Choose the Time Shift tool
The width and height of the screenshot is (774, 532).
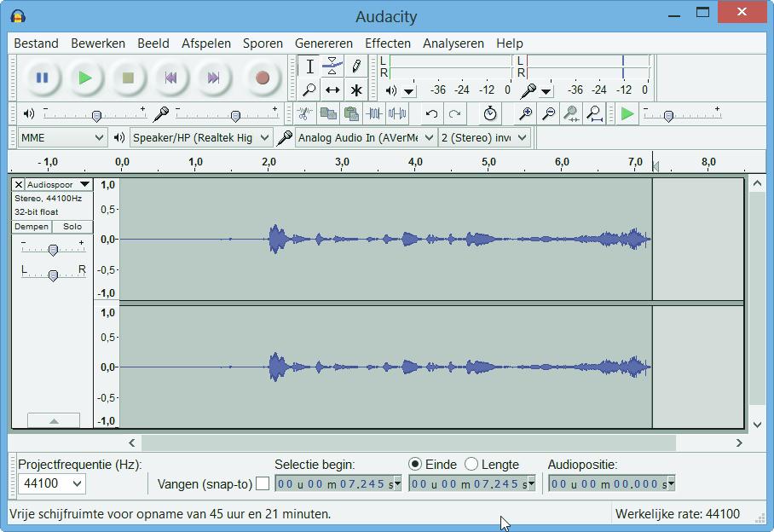332,90
